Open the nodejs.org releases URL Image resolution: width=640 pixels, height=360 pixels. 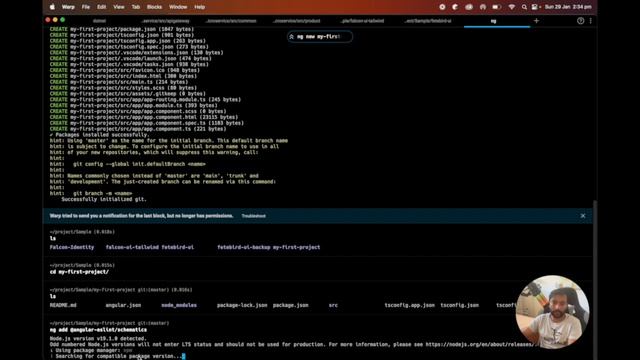[479, 344]
